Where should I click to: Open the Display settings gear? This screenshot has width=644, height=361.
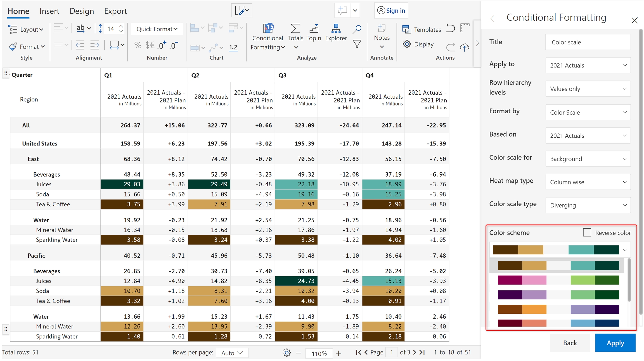pos(407,44)
